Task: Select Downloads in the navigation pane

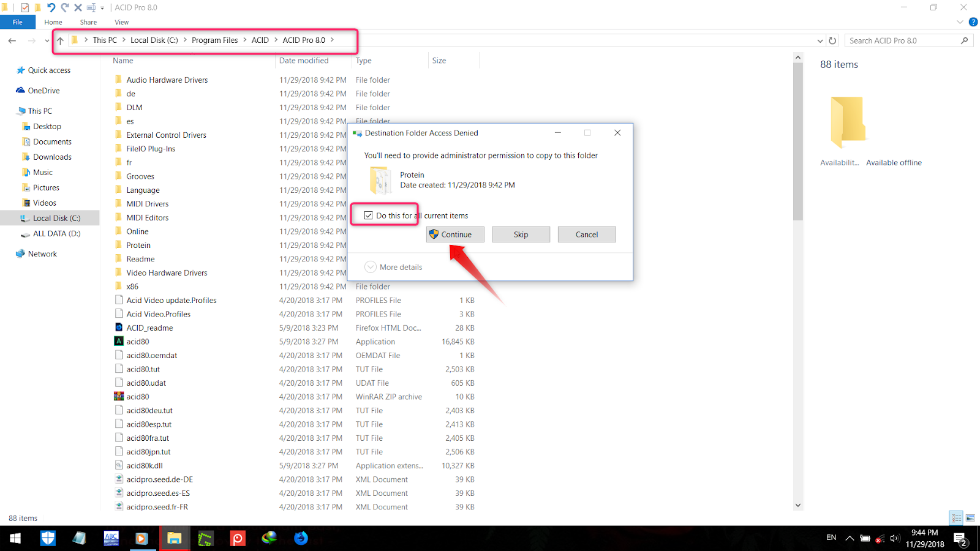Action: [52, 157]
